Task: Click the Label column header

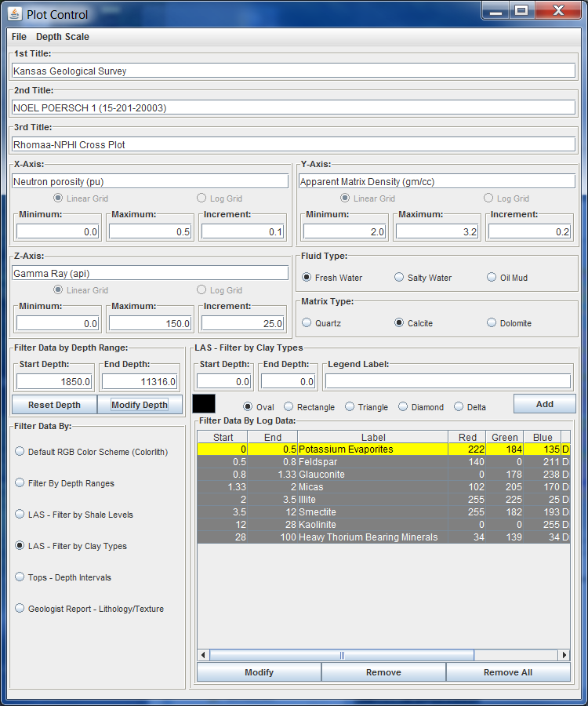Action: (x=373, y=437)
